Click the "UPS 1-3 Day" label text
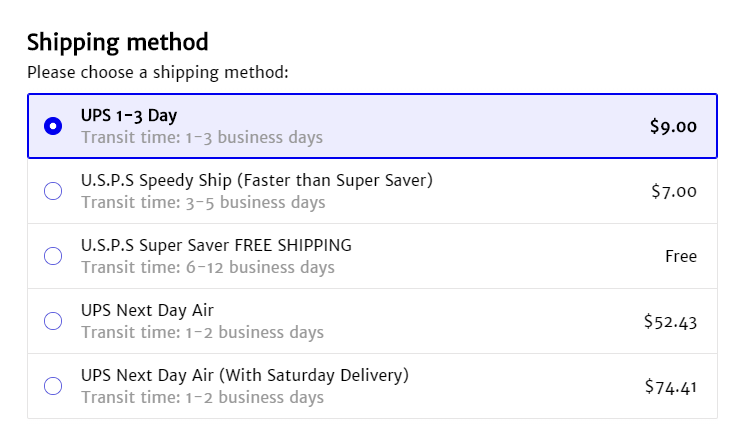Image resolution: width=739 pixels, height=426 pixels. click(129, 116)
